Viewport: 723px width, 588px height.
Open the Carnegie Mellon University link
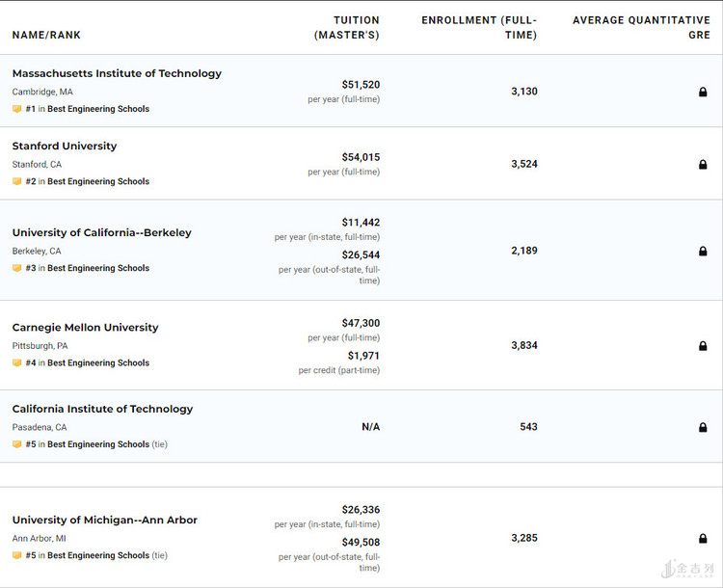click(85, 328)
